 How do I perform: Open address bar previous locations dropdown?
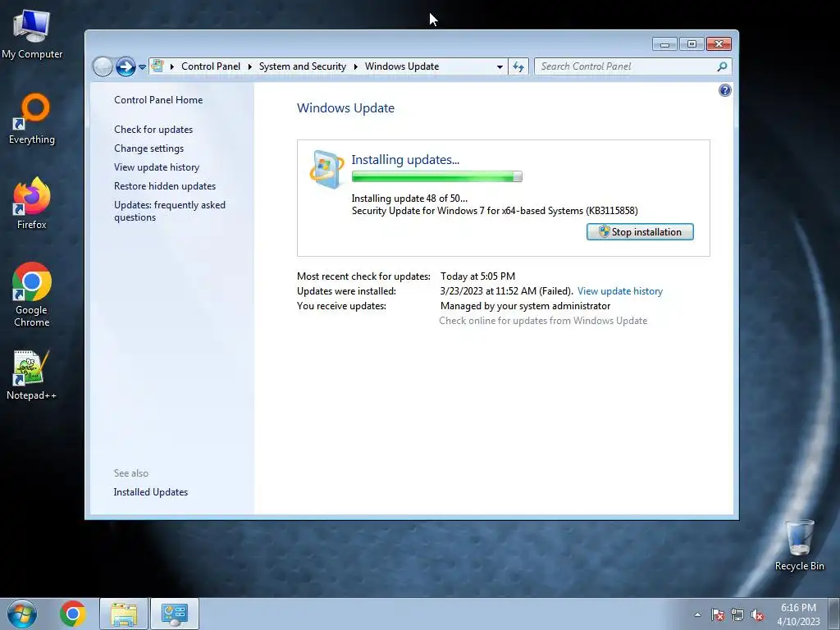pos(500,66)
